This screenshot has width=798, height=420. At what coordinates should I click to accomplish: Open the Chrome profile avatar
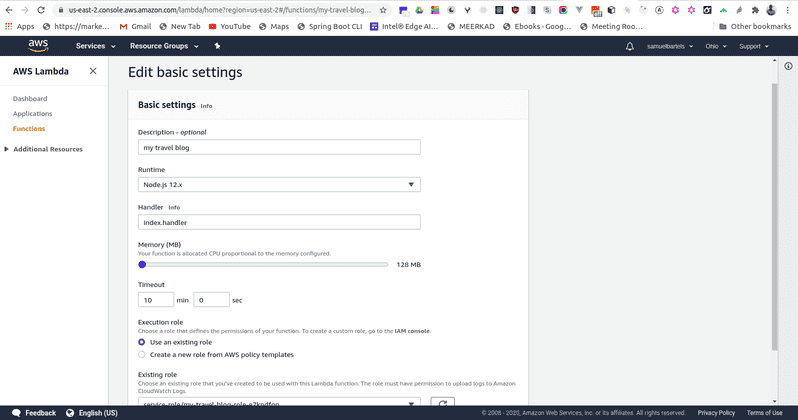point(771,10)
